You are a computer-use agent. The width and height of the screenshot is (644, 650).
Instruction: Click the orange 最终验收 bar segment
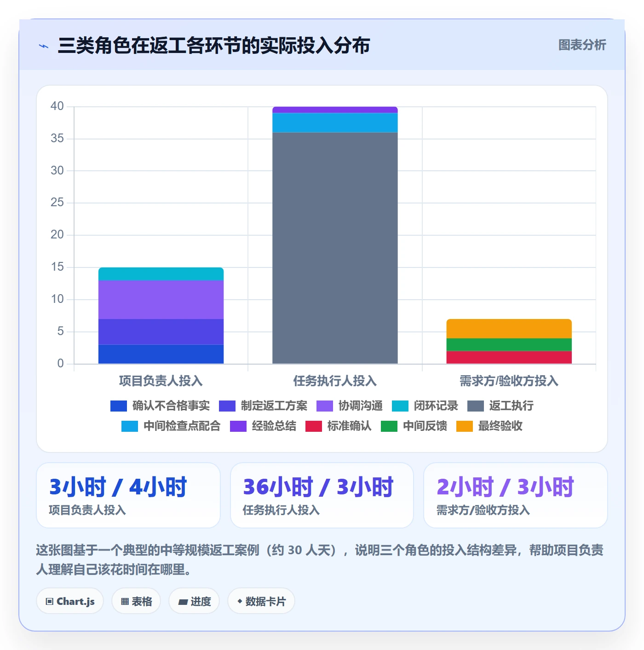point(509,329)
